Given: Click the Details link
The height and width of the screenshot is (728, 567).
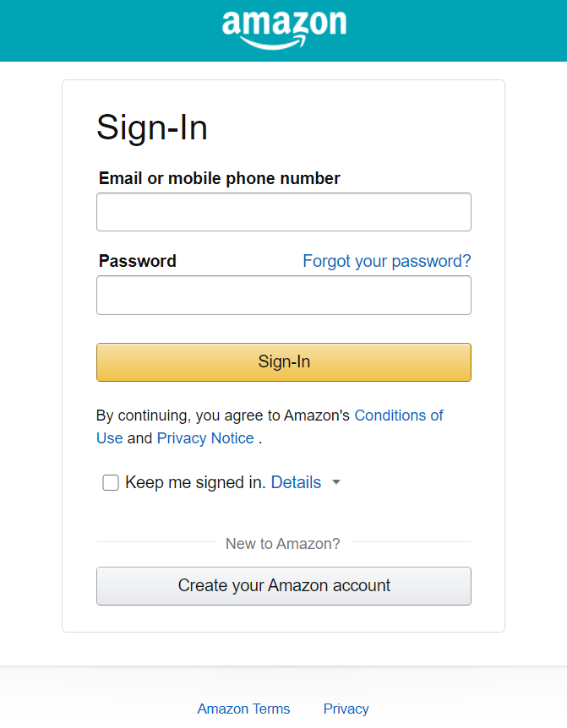Looking at the screenshot, I should (296, 483).
